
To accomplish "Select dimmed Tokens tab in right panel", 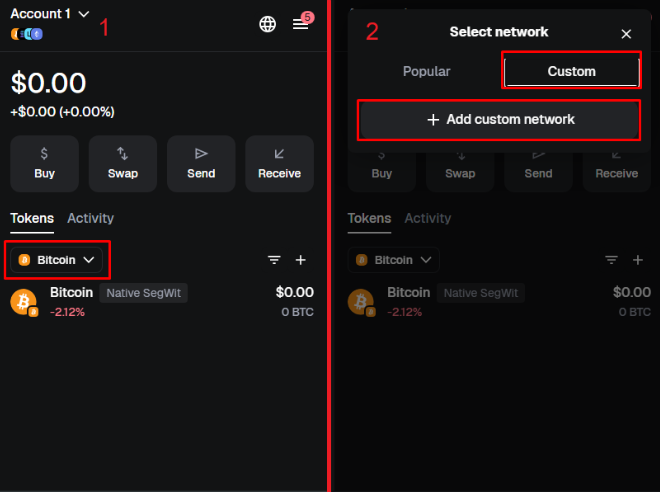I will click(x=369, y=218).
